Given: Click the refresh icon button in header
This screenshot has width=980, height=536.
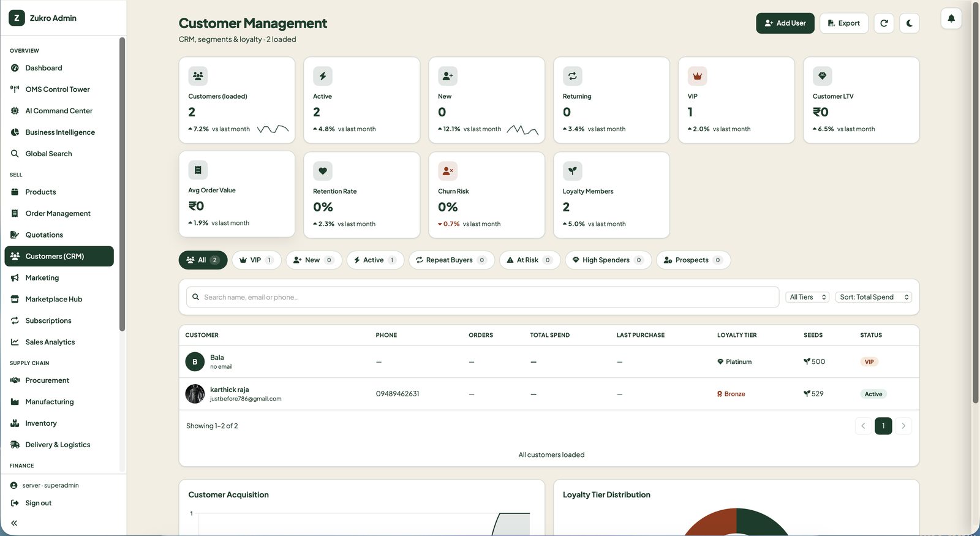Looking at the screenshot, I should (x=884, y=23).
